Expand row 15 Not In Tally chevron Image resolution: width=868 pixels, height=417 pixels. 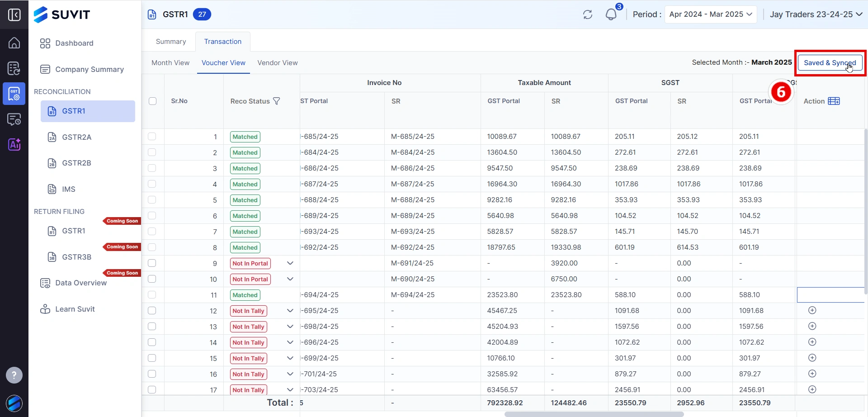290,358
